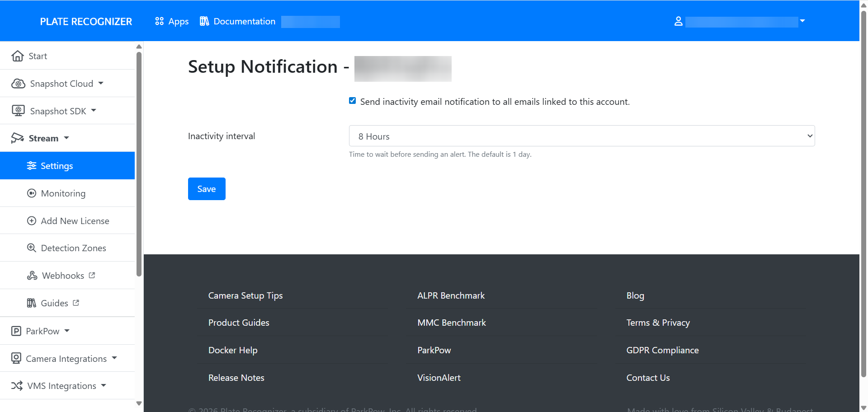Open the user account dropdown caret

point(802,21)
